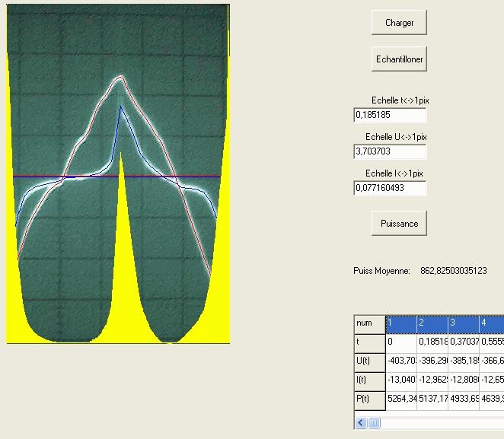Click the U(t) cell showing -396,29

[432, 361]
